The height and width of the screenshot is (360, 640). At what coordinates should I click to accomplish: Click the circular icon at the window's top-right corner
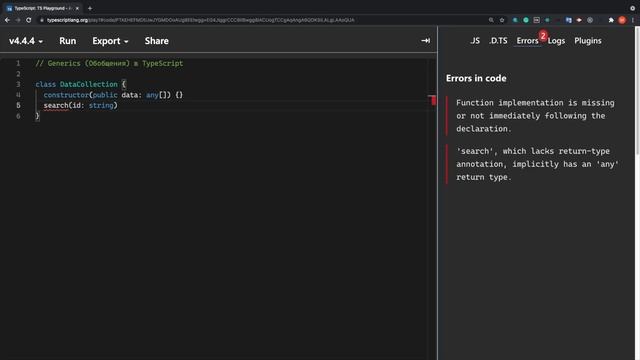pyautogui.click(x=632, y=8)
